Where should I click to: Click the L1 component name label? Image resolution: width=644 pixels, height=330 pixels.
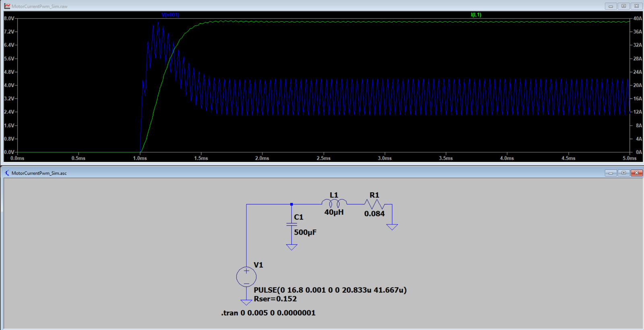[334, 195]
